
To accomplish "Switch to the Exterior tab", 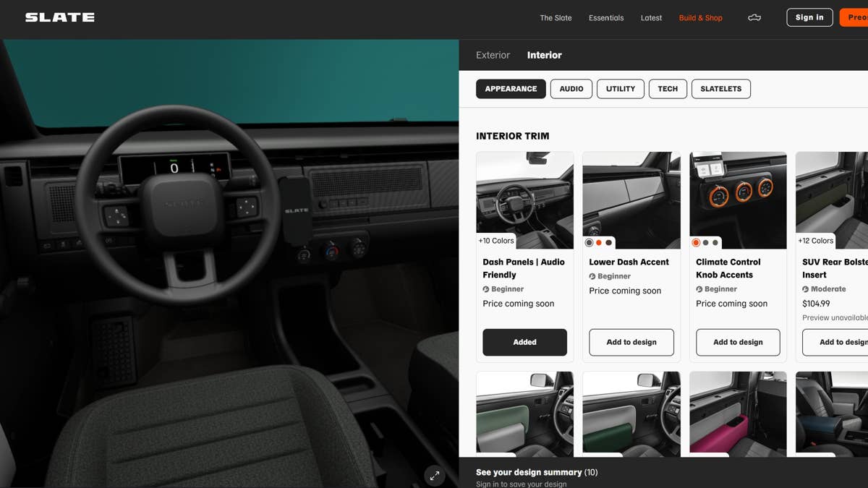I will click(x=493, y=55).
